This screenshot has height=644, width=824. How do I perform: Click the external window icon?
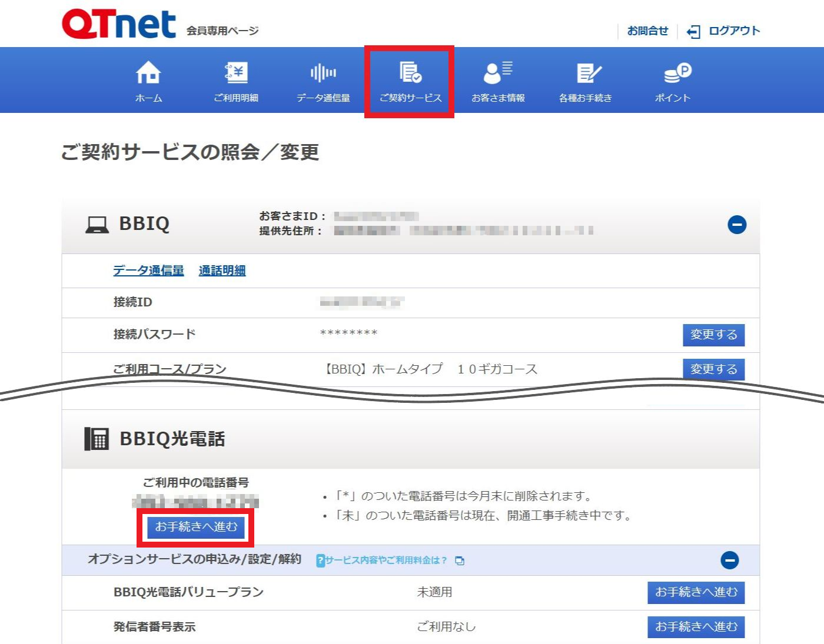460,561
